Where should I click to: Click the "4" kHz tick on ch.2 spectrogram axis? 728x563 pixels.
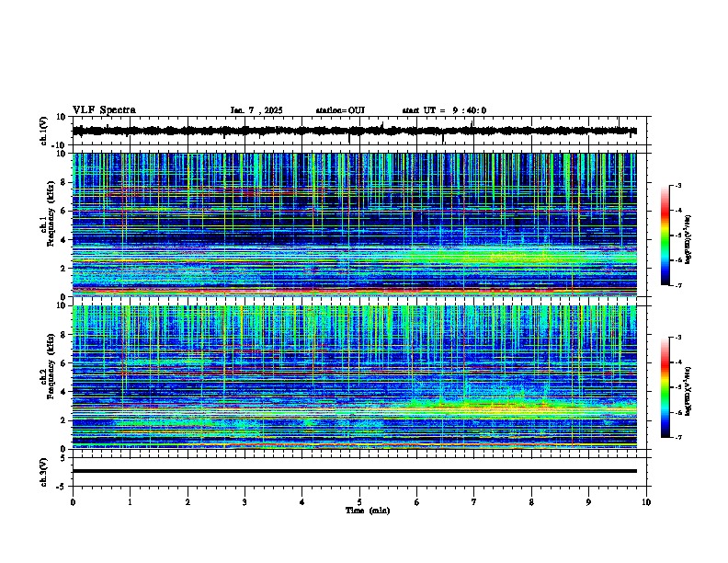[64, 392]
